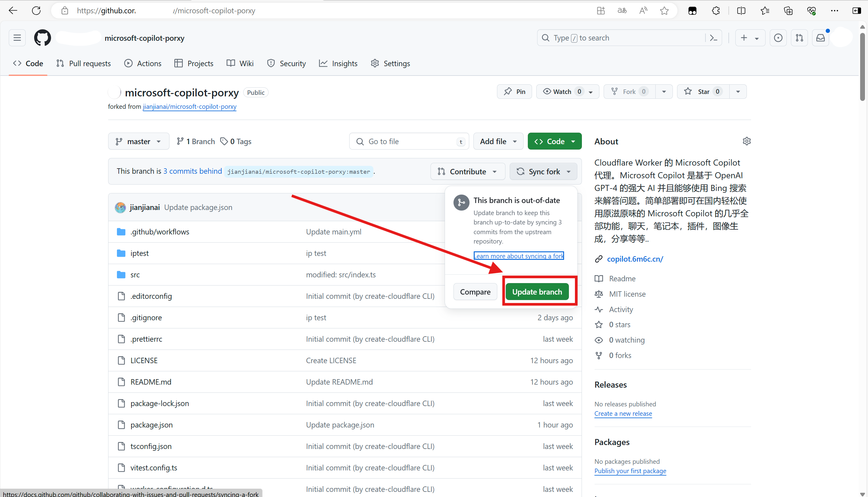
Task: Expand the master branch dropdown
Action: click(x=138, y=141)
